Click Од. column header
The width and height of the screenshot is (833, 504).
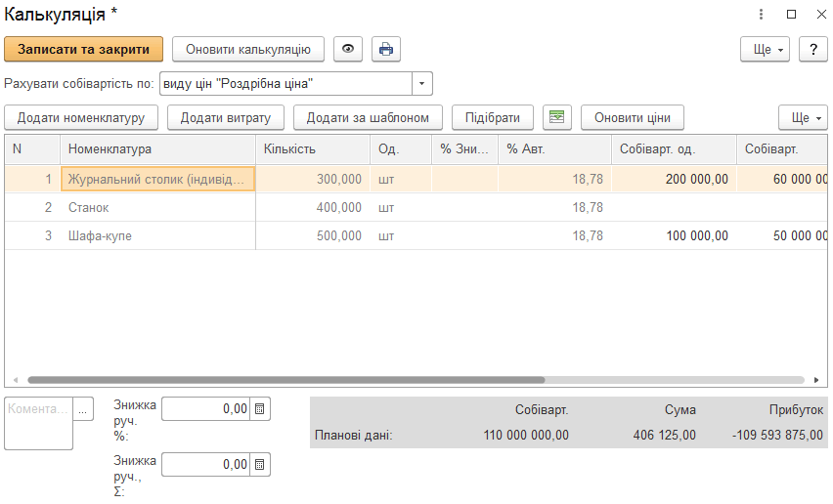[401, 149]
